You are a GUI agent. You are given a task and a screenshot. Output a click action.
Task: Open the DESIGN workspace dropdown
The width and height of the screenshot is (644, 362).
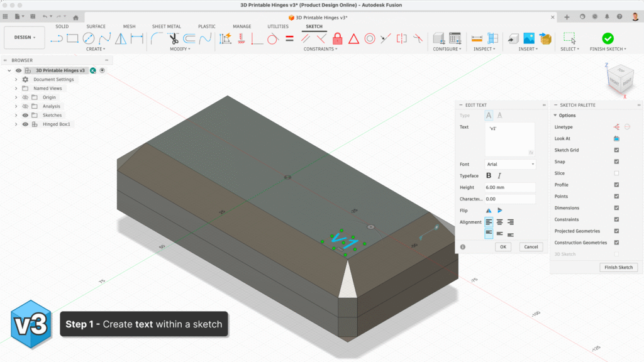(25, 38)
